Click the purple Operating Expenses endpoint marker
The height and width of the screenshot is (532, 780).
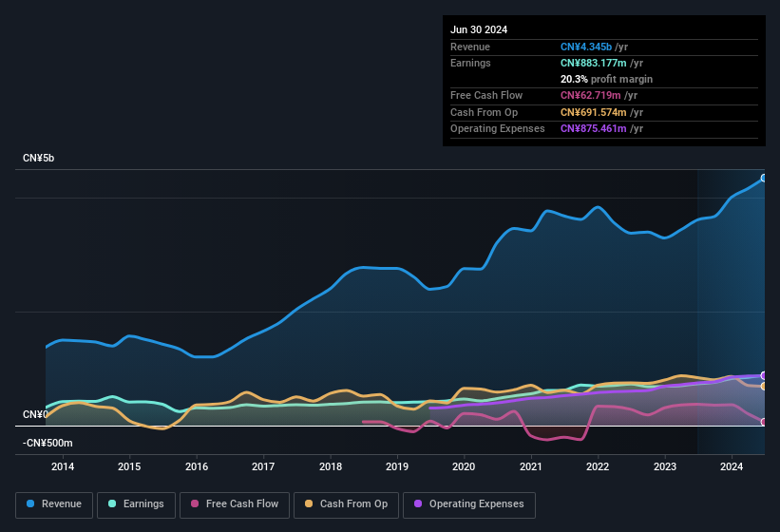pos(764,375)
